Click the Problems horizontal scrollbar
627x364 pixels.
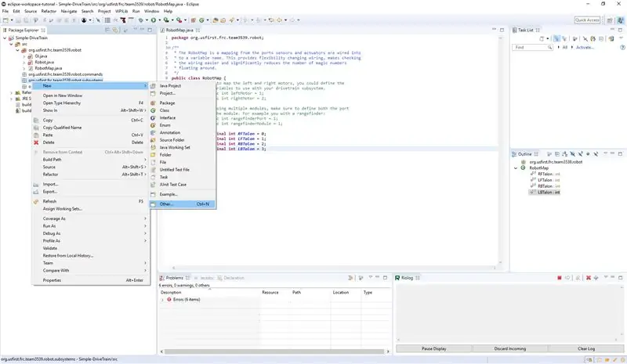point(274,351)
